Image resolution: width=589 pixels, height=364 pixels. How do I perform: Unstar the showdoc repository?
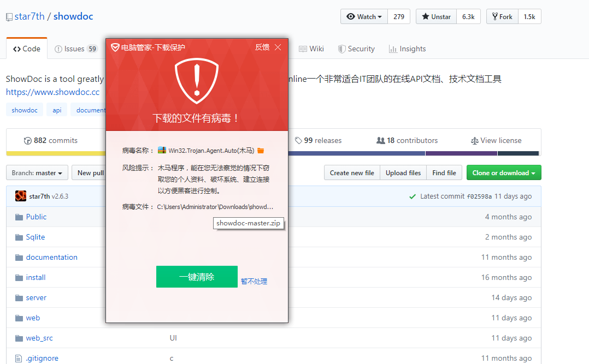[436, 16]
